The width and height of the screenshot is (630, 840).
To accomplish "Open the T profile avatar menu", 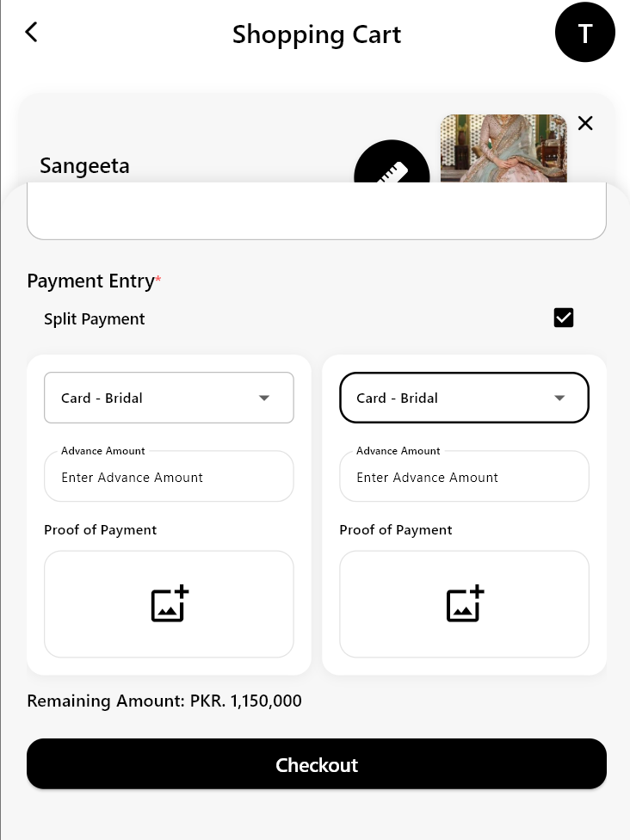I will 585,32.
